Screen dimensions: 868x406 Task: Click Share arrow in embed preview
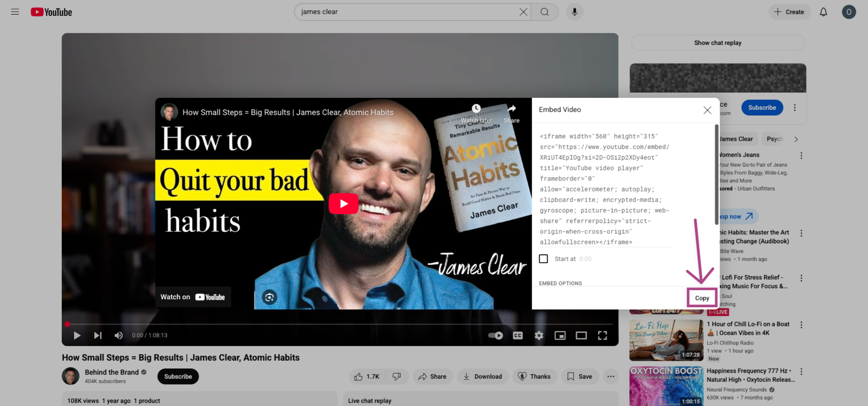[x=511, y=113]
